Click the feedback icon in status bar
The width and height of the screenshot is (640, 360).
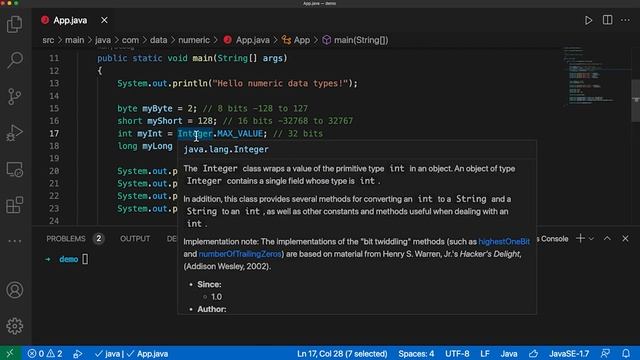coord(605,353)
